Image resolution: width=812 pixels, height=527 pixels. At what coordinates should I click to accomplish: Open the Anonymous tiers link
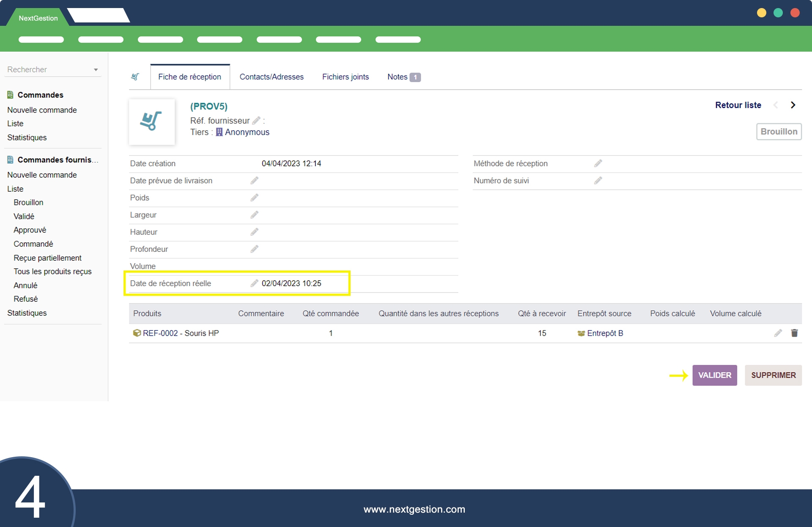click(x=247, y=132)
